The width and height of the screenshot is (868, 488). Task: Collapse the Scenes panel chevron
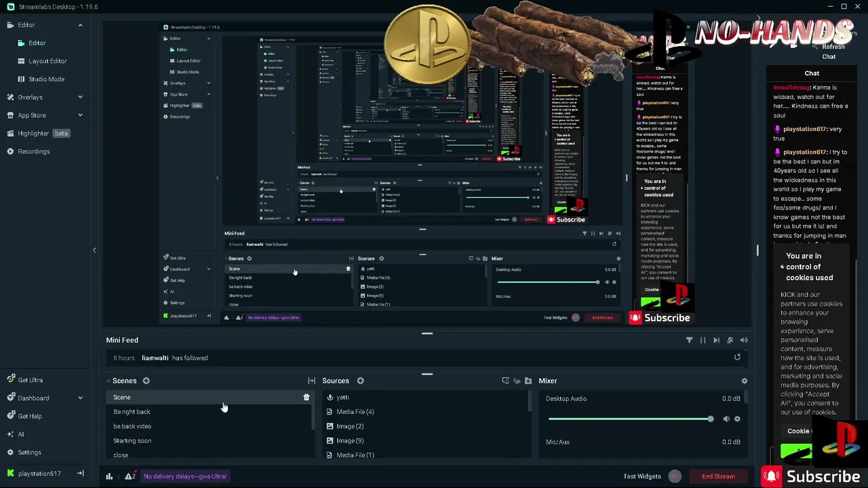[x=108, y=381]
